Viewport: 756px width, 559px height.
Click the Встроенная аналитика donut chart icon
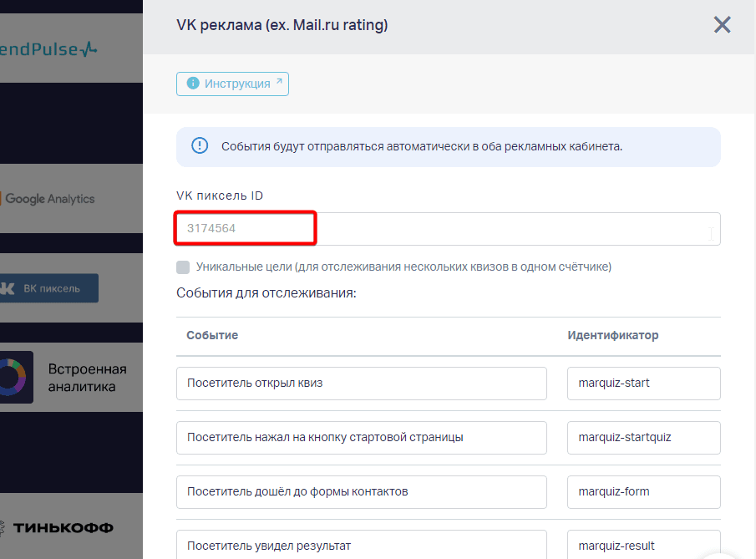(x=14, y=377)
